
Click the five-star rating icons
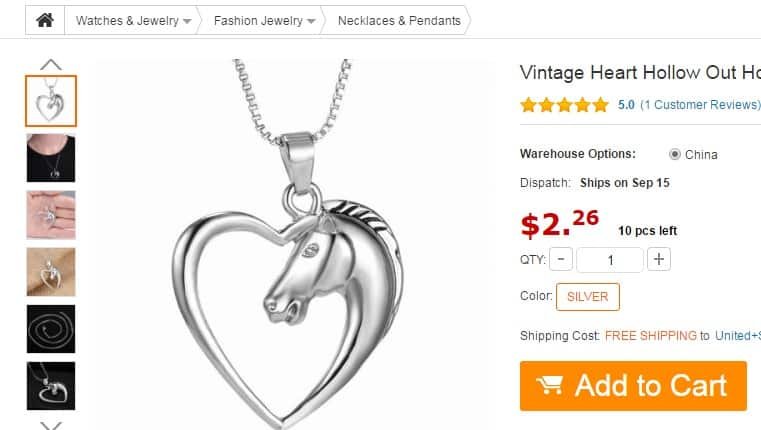coord(564,104)
